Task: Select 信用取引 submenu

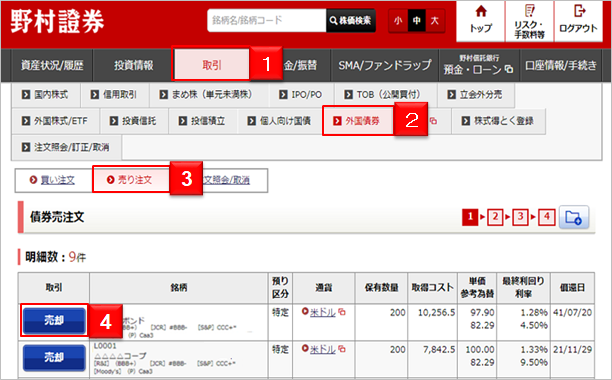Action: click(x=114, y=95)
